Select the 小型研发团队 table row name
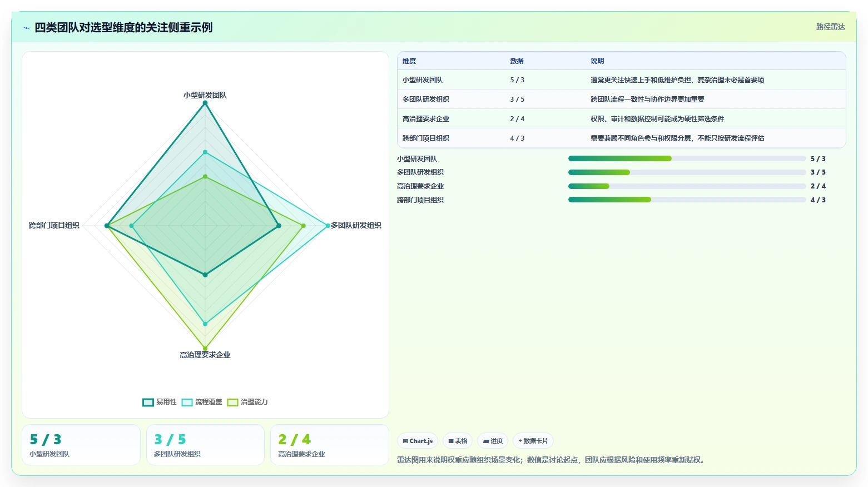868x487 pixels. pos(423,80)
